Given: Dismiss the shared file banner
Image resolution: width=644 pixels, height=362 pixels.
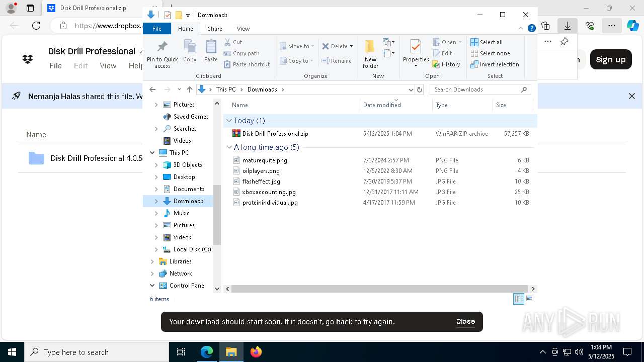Looking at the screenshot, I should coord(632,96).
